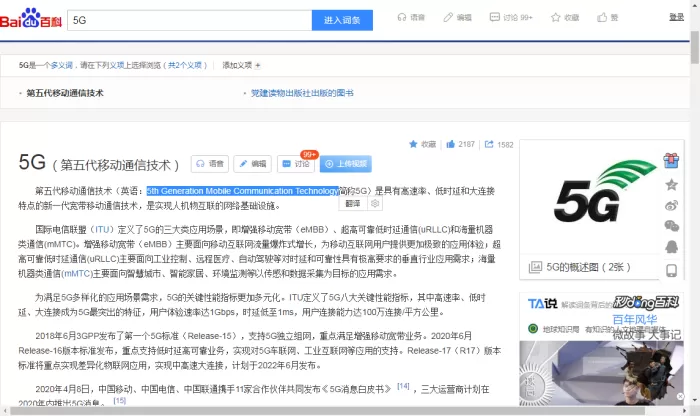Open 党建读物出版社出版的图书 meaning link
700x416 pixels.
click(302, 93)
